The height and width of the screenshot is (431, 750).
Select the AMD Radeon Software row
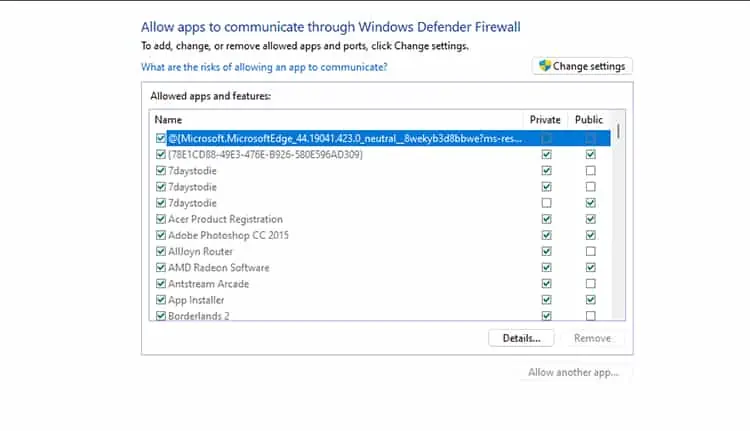click(218, 267)
